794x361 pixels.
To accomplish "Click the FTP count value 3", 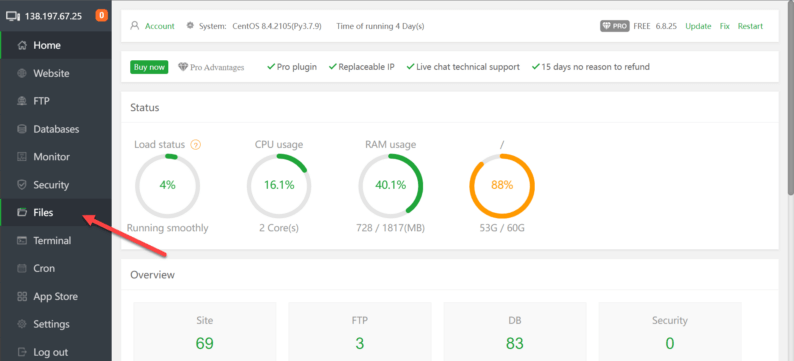I will (x=360, y=343).
